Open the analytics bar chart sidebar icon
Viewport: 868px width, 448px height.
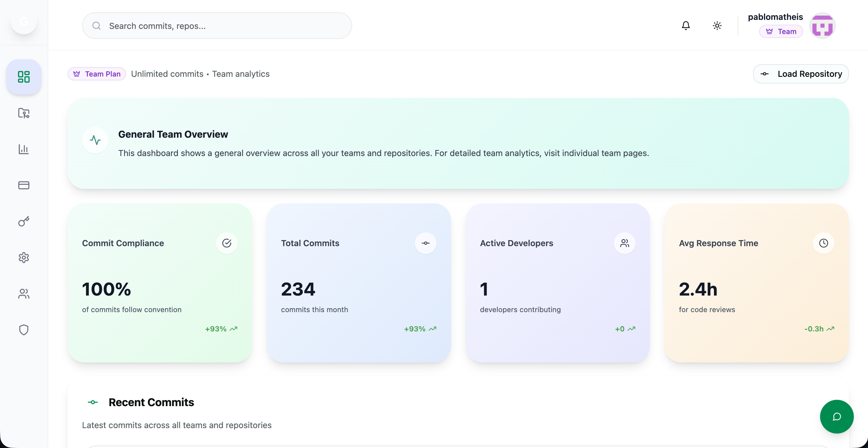24,149
